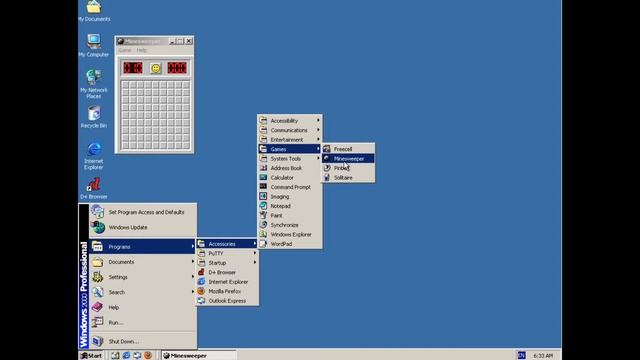Launch Internet Explorer from Programs menu
This screenshot has width=640, height=360.
tap(227, 282)
